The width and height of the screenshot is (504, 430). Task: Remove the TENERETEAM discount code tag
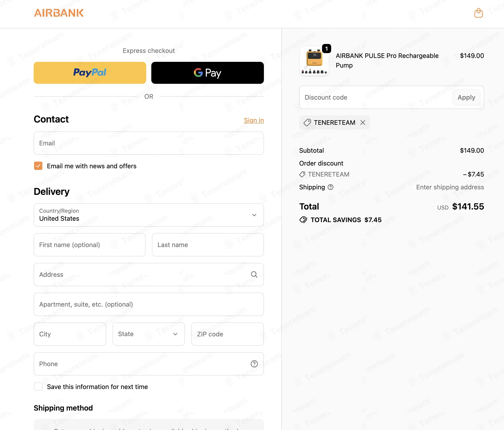click(363, 122)
